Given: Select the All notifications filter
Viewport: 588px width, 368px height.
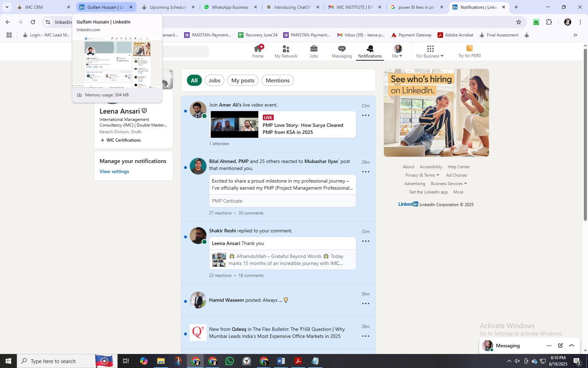Looking at the screenshot, I should click(x=194, y=80).
